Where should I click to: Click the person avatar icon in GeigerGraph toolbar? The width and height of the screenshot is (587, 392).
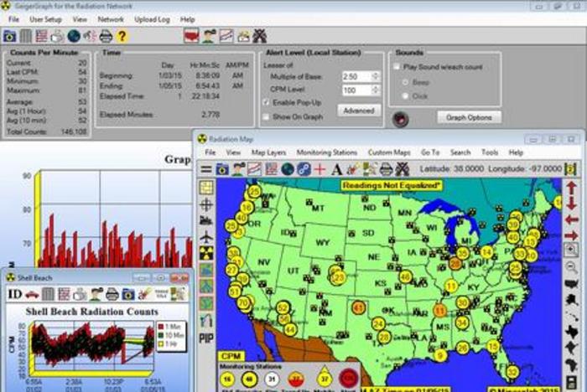pos(210,36)
